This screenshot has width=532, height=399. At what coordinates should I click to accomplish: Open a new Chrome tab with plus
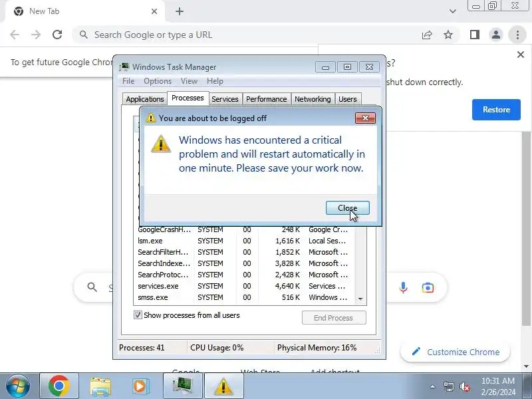pos(180,11)
